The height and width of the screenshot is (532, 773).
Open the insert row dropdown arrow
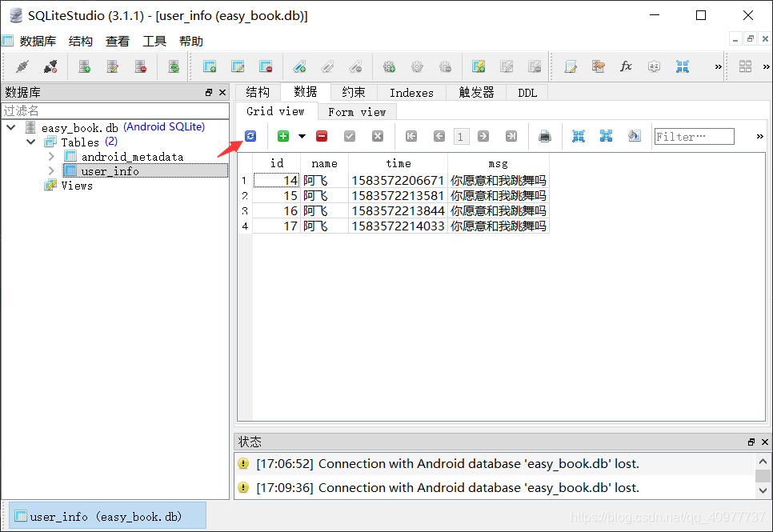[300, 136]
